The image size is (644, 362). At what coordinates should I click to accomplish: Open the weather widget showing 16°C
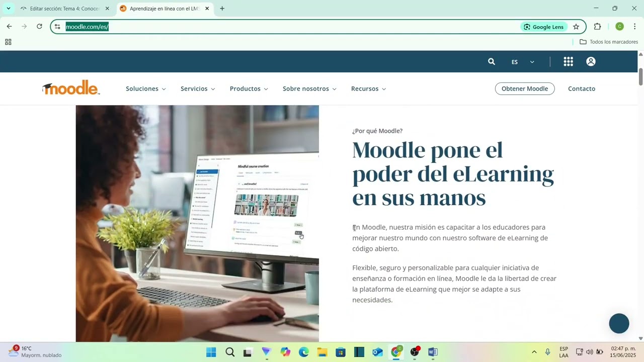(x=35, y=351)
